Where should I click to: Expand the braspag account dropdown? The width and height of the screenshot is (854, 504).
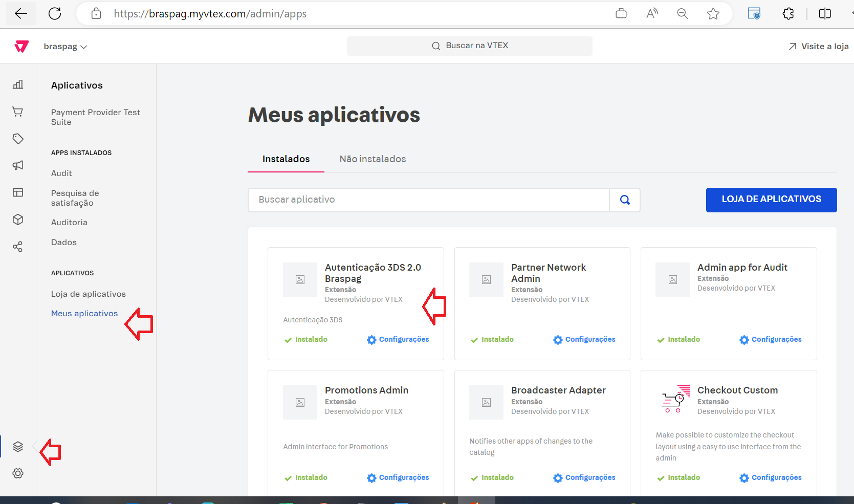65,47
